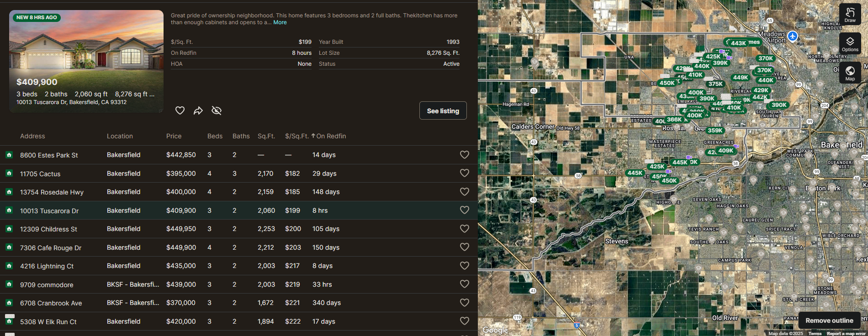The height and width of the screenshot is (336, 868).
Task: Save 13754 Rosedale Hwy using its heart
Action: [x=465, y=192]
